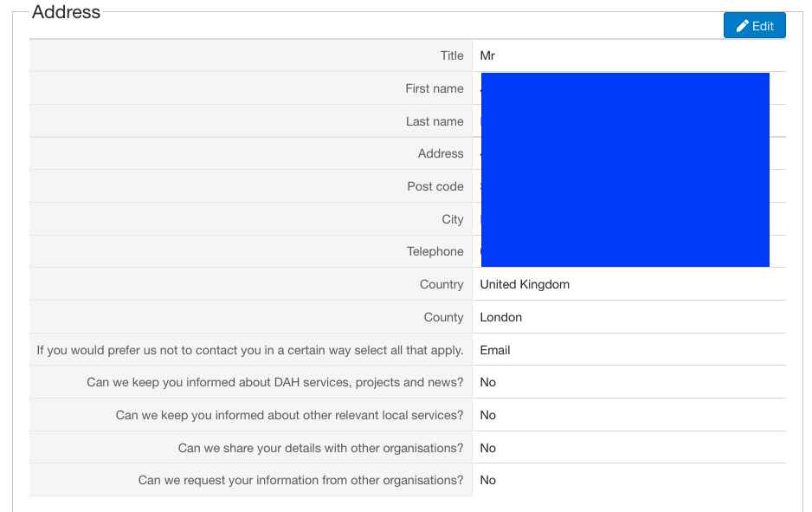Select the Address section heading

point(67,12)
